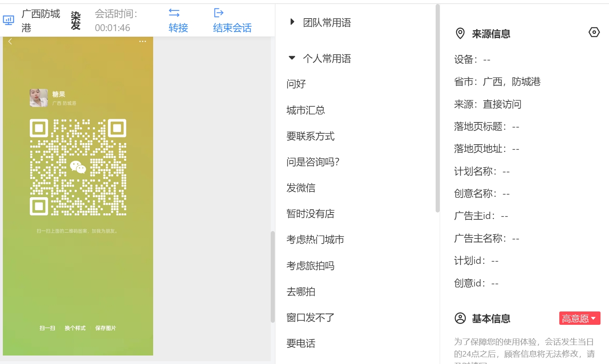The width and height of the screenshot is (609, 364).
Task: Click the 省市: 广西, 防城港 line
Action: tap(497, 82)
